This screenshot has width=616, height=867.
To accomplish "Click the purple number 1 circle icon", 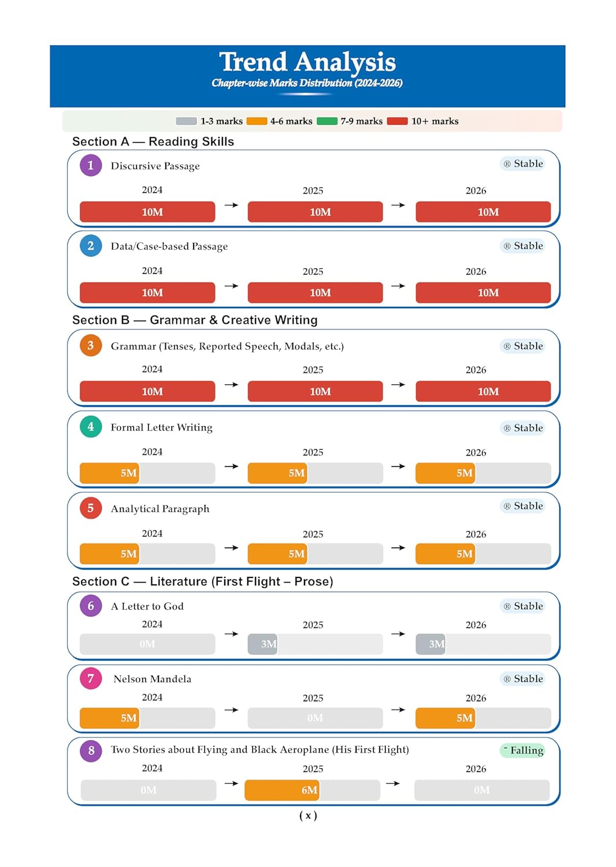I will [91, 165].
